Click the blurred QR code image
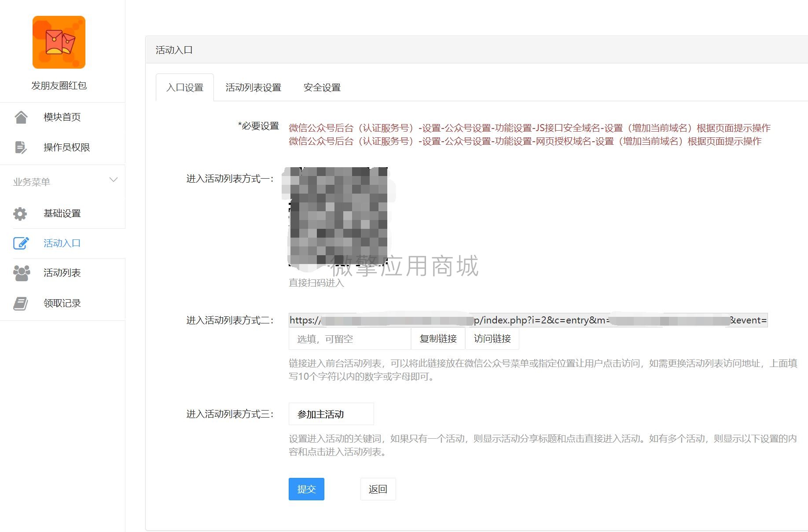Image resolution: width=808 pixels, height=532 pixels. tap(338, 216)
